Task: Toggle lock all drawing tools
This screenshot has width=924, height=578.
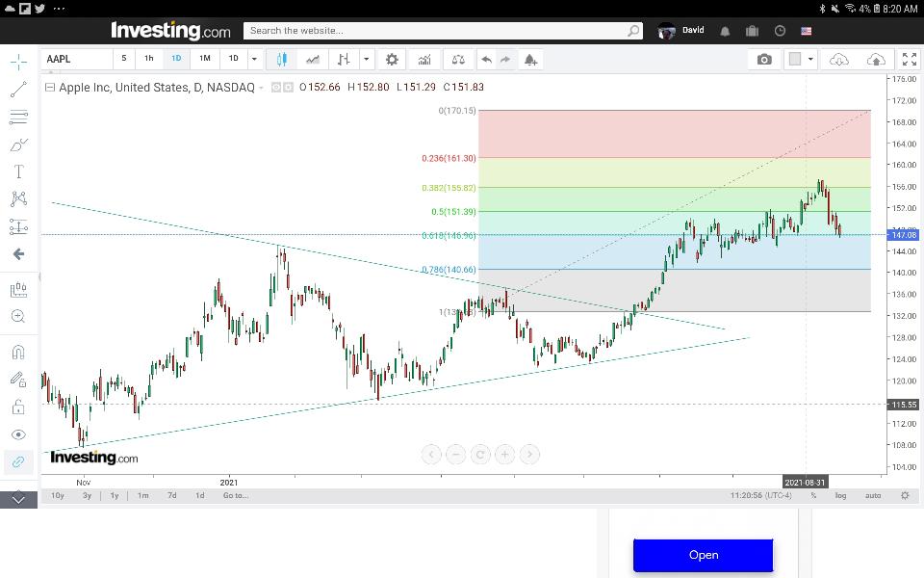Action: pos(18,407)
